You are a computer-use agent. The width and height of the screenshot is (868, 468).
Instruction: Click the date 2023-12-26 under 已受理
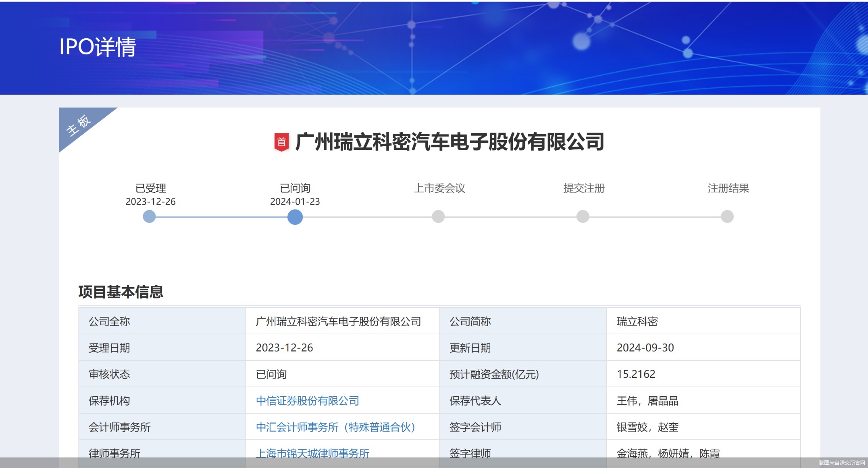(x=151, y=201)
